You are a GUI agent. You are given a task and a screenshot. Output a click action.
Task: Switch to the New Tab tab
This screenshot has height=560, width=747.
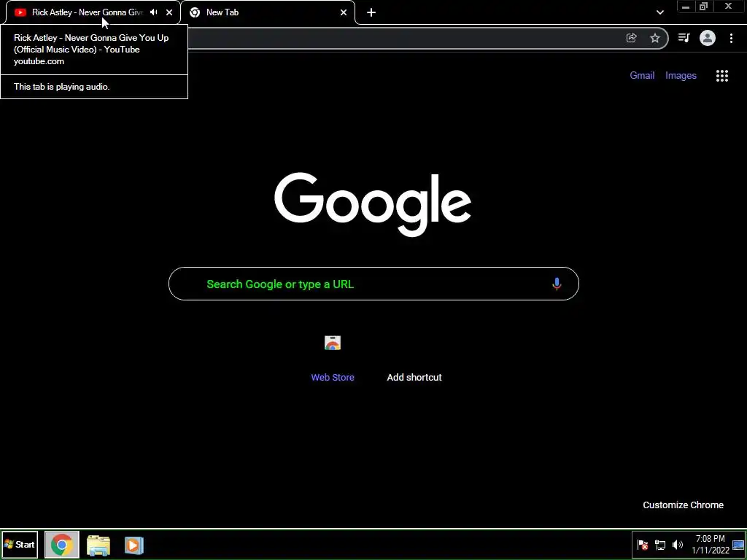pyautogui.click(x=268, y=12)
